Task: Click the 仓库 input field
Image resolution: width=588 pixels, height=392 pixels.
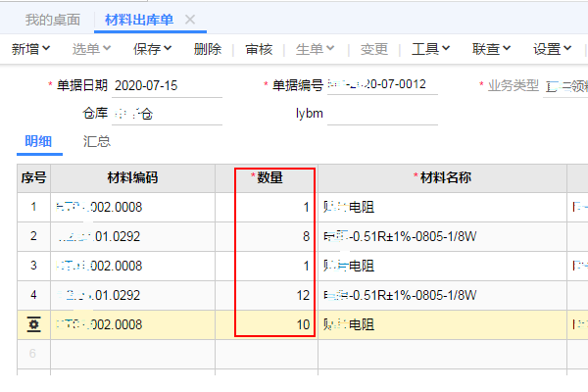Action: click(167, 114)
